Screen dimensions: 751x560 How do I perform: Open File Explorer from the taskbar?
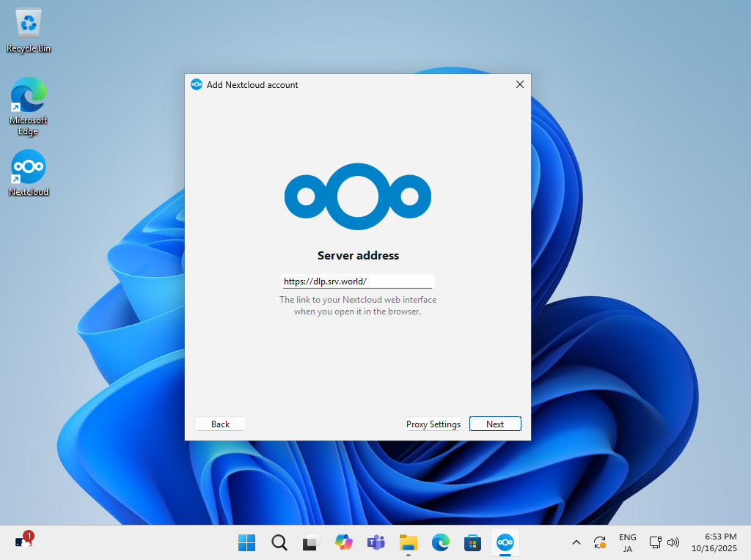[408, 542]
